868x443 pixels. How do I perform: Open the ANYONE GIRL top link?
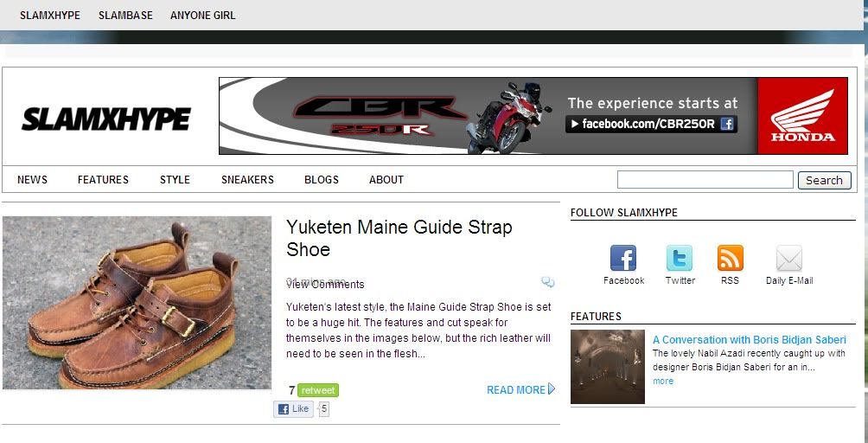[x=202, y=16]
